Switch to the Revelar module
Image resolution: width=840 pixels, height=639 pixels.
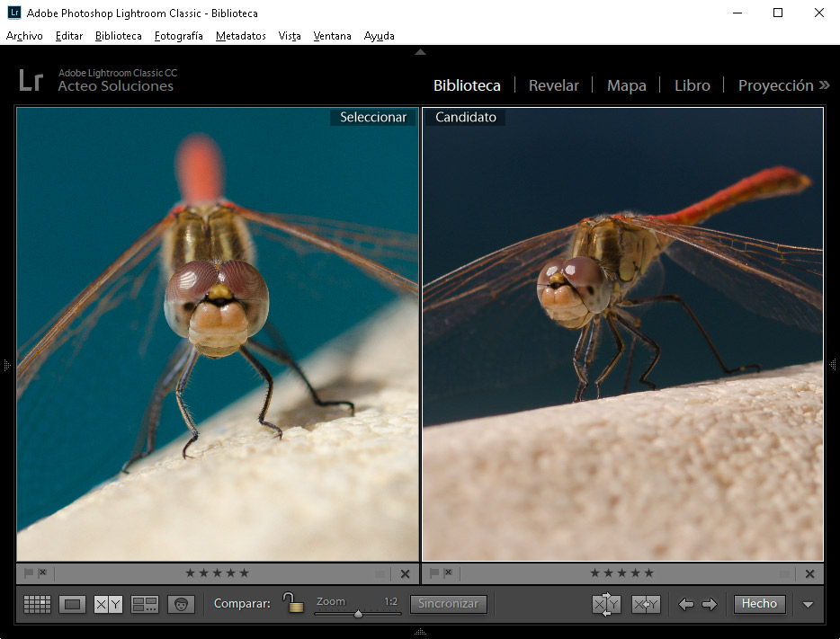[554, 84]
